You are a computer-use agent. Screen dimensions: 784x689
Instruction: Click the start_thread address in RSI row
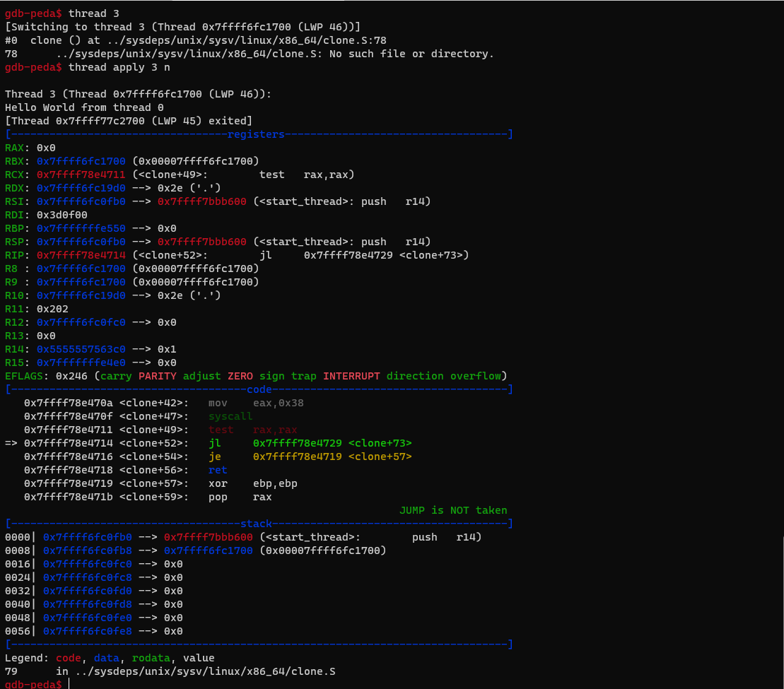tap(202, 202)
